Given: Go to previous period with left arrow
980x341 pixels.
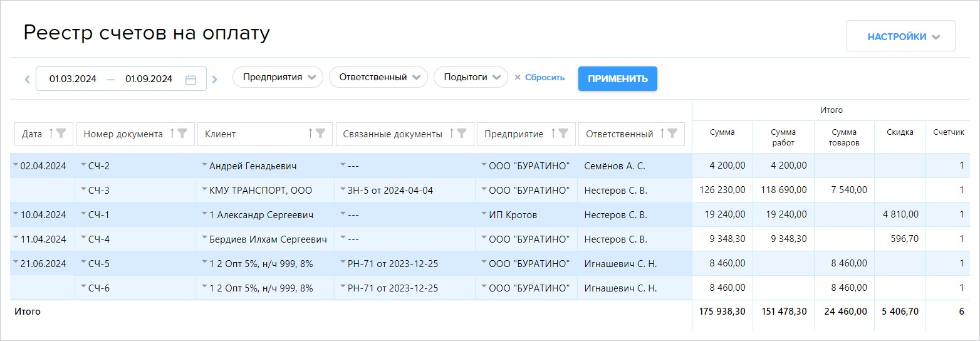Looking at the screenshot, I should click(x=27, y=79).
